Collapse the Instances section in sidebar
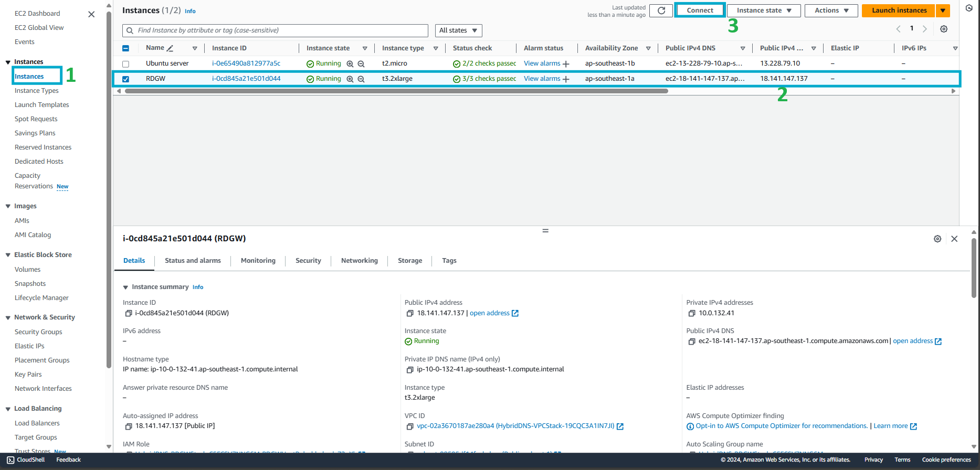Viewport: 980px width, 470px height. (8, 62)
